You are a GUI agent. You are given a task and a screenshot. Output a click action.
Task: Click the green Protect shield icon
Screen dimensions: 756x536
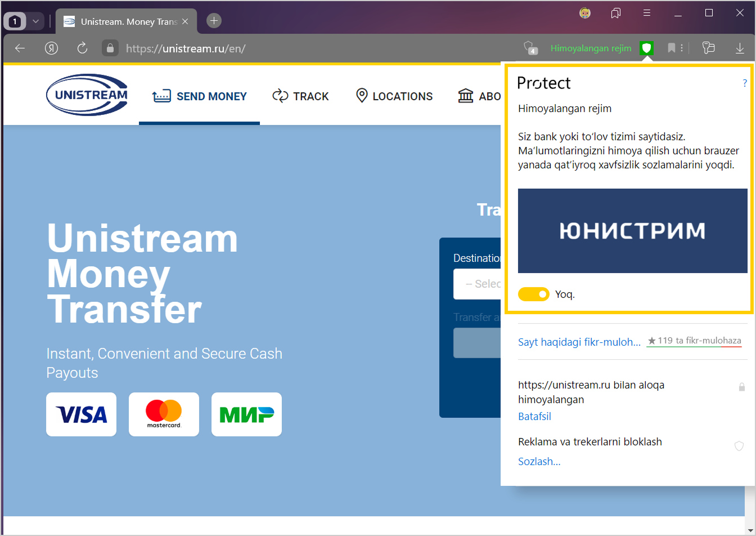(x=646, y=48)
